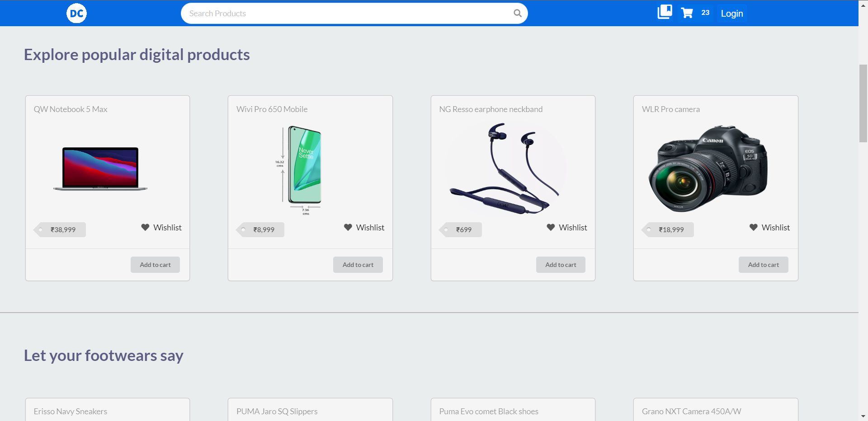Add Wivi Pro 650 Mobile to cart
Viewport: 868px width, 421px height.
pos(358,265)
